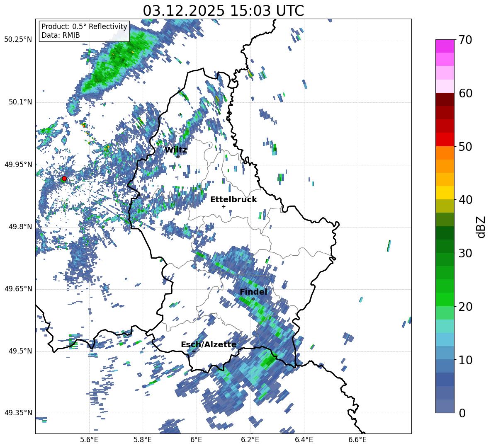
Task: Click the Findel cross marker
Action: coord(253,299)
